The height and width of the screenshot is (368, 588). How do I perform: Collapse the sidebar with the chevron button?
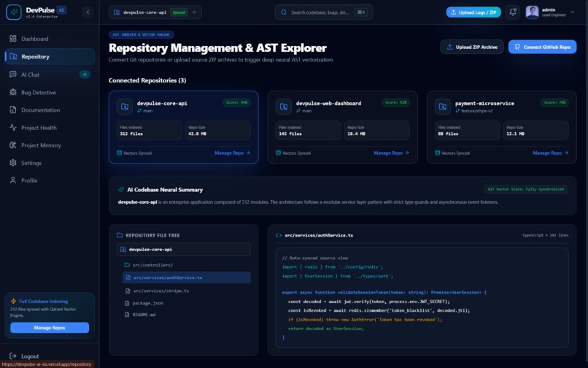point(88,12)
